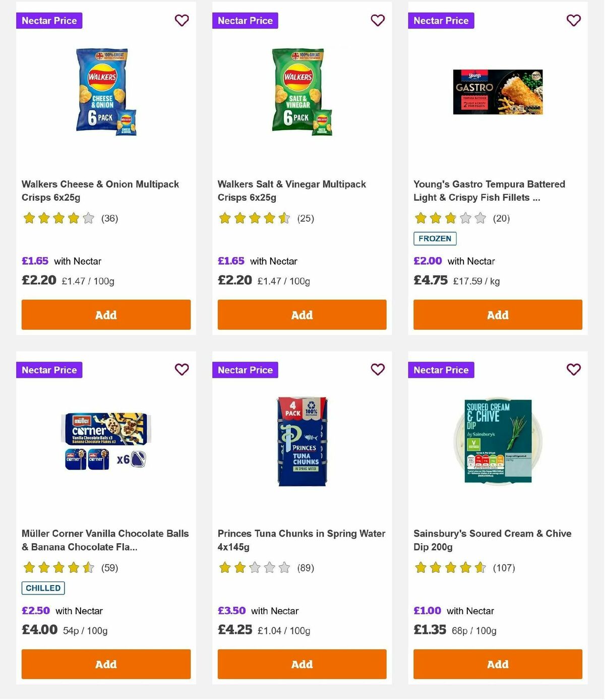Click the Nectar Price badge on the dip
This screenshot has height=700, width=605.
tap(441, 370)
